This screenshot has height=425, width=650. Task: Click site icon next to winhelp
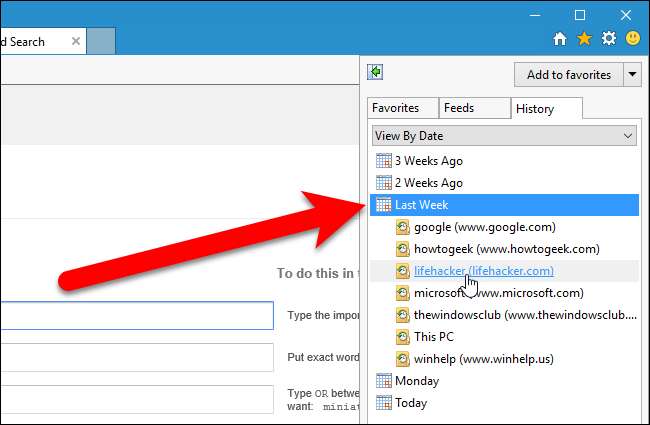(403, 359)
